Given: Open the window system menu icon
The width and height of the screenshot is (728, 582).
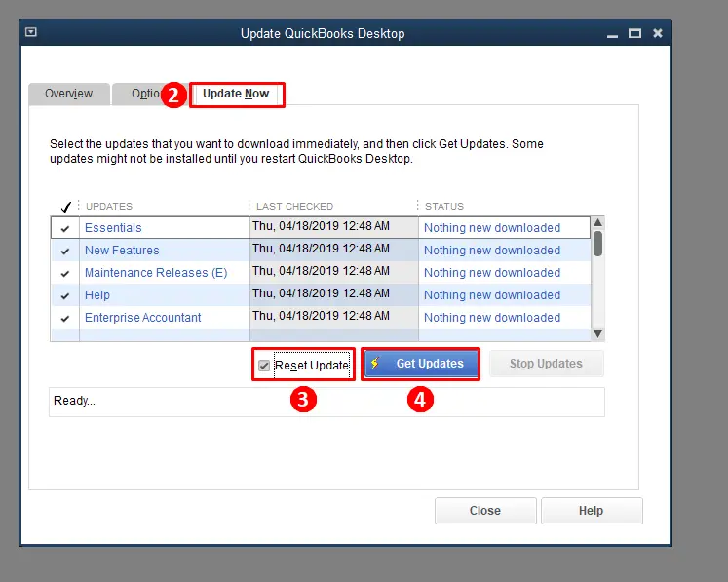Looking at the screenshot, I should tap(31, 32).
